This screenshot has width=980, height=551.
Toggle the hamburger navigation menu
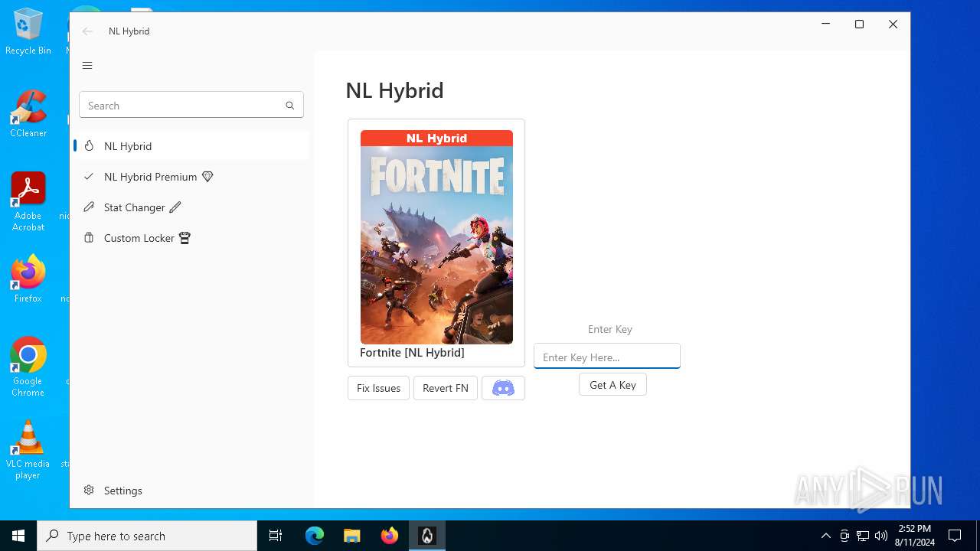87,65
